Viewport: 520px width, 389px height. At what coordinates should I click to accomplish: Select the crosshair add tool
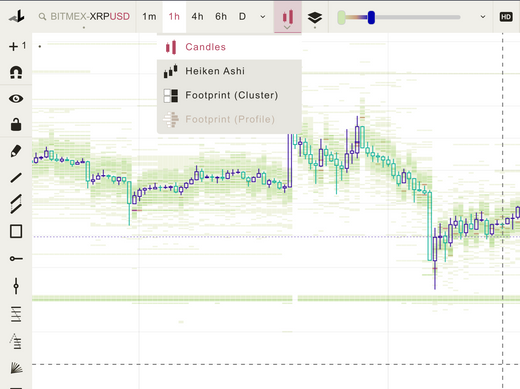(x=14, y=46)
